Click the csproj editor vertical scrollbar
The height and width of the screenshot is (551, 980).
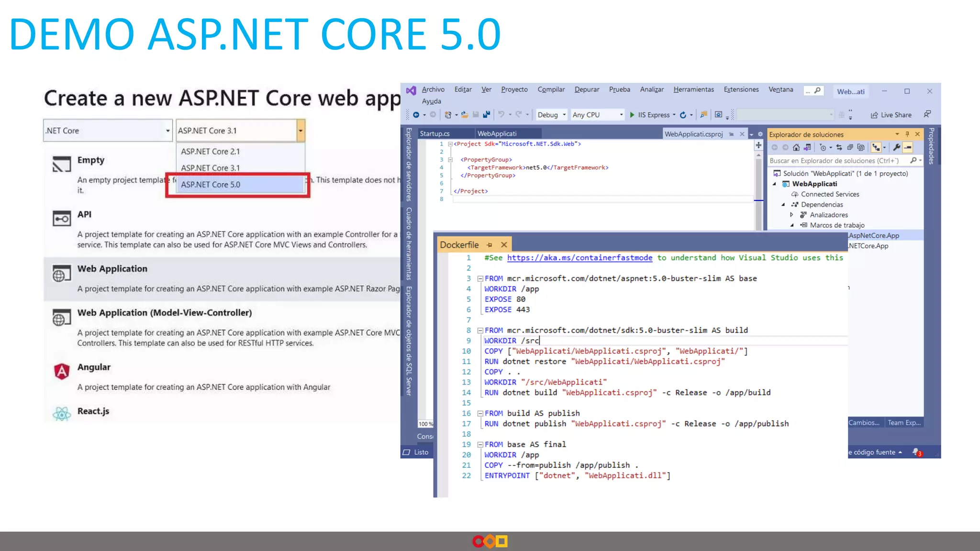click(758, 191)
